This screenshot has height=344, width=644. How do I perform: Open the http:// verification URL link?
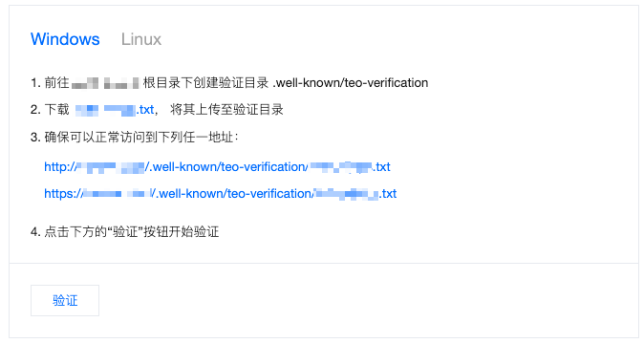coord(217,166)
